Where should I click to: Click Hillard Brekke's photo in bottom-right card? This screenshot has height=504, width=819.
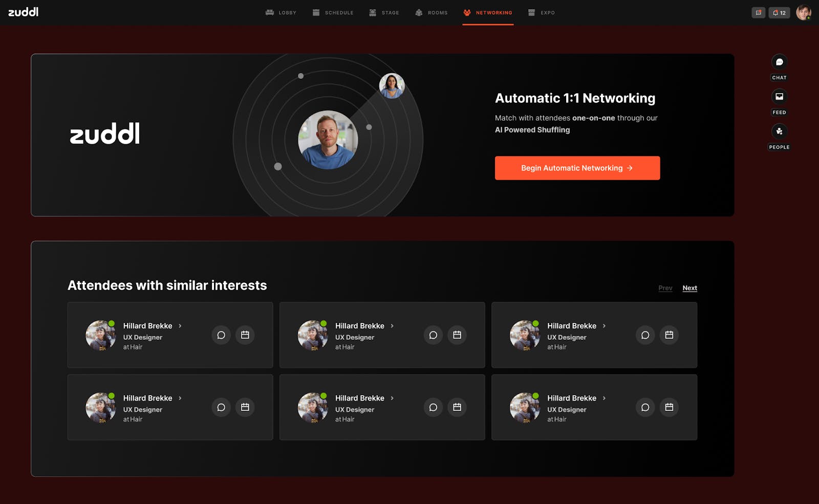coord(525,408)
